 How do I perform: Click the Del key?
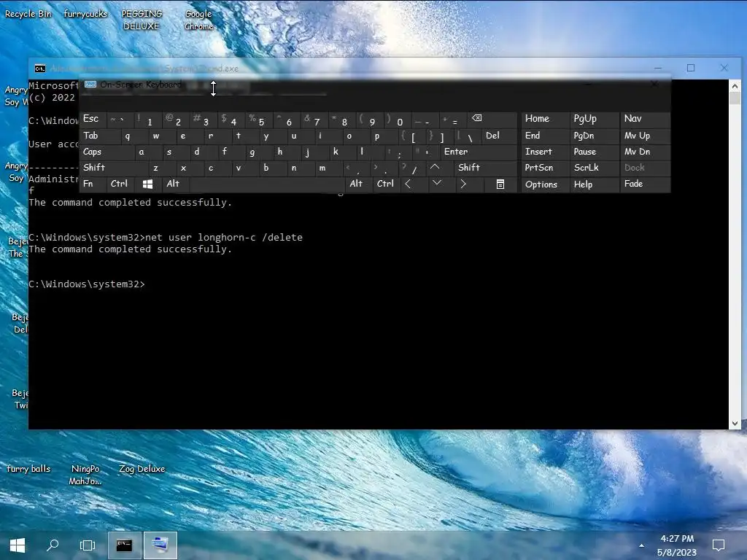499,136
